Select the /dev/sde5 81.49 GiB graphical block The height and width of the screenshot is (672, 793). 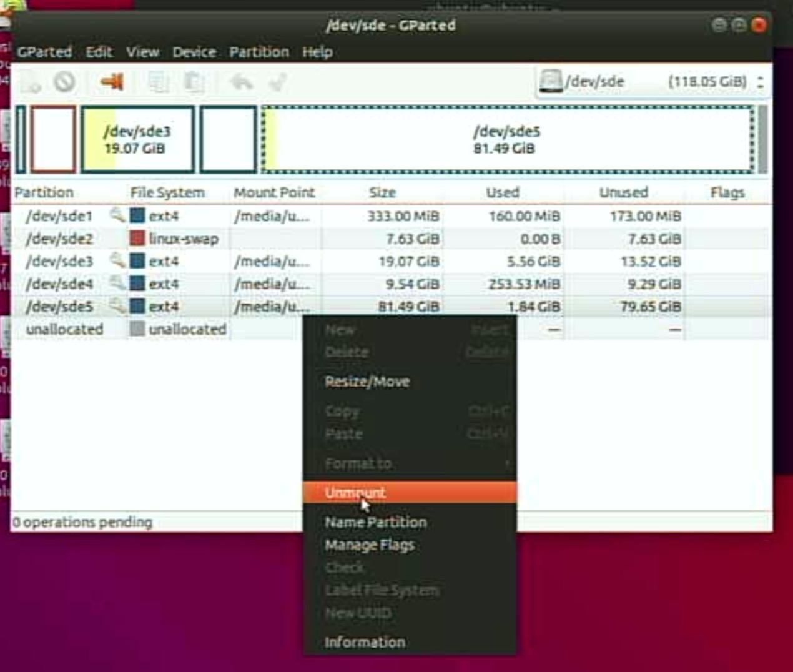coord(508,139)
